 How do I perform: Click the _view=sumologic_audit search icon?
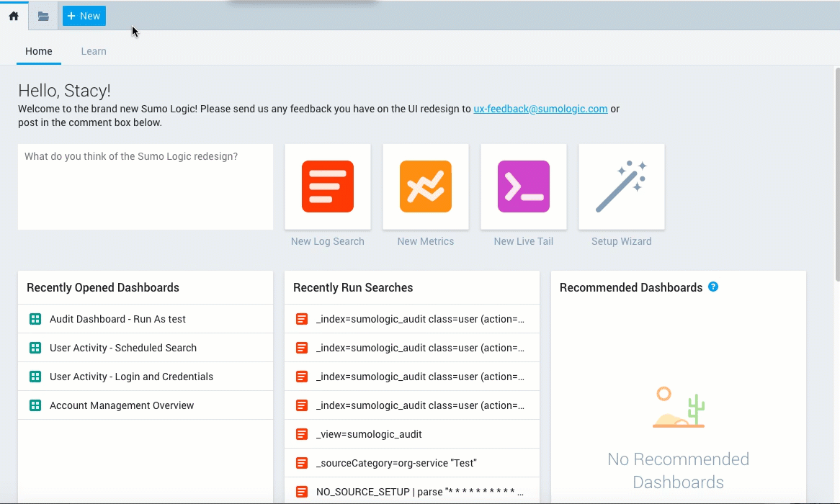tap(302, 434)
